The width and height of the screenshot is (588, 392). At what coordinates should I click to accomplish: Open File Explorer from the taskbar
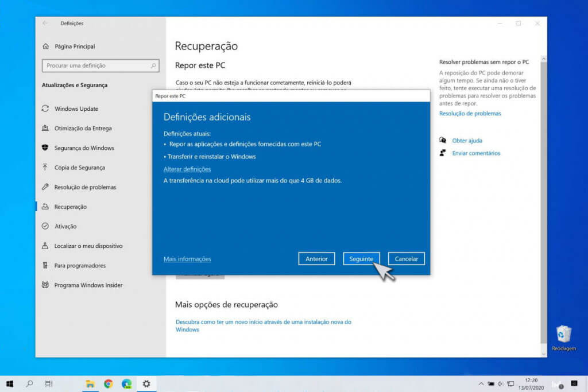point(90,384)
